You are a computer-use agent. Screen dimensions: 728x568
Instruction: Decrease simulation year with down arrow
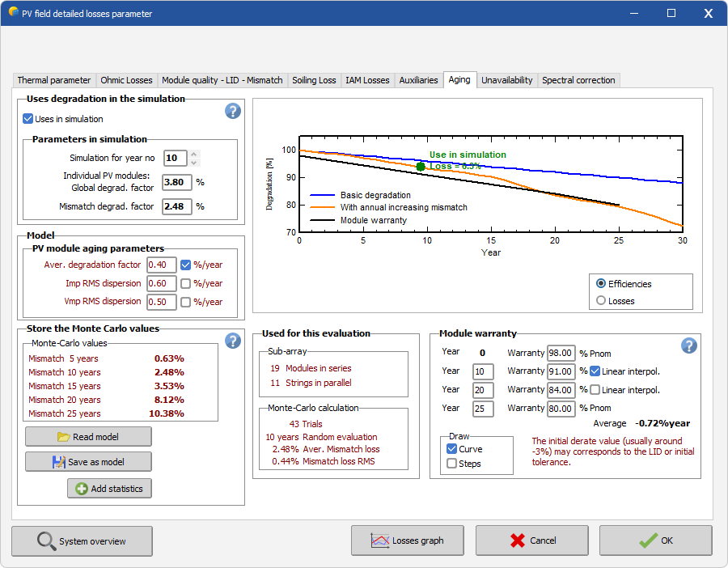(x=194, y=163)
